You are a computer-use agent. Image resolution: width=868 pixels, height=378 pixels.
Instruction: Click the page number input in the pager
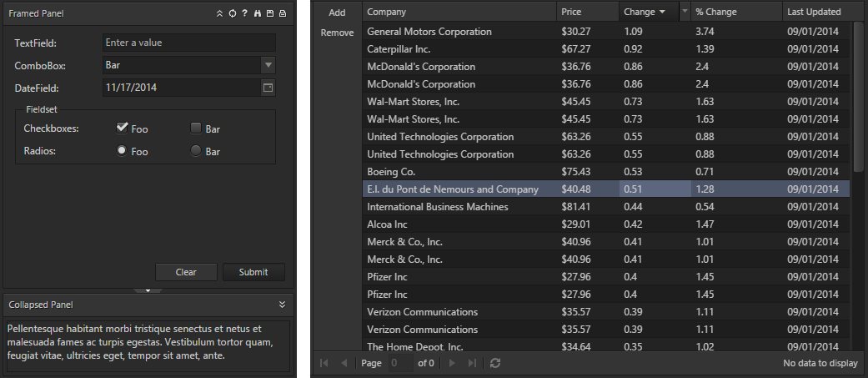coord(401,363)
